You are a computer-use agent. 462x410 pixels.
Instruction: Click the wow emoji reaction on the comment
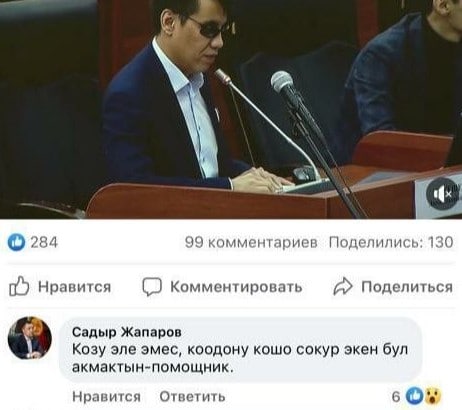pos(433,396)
